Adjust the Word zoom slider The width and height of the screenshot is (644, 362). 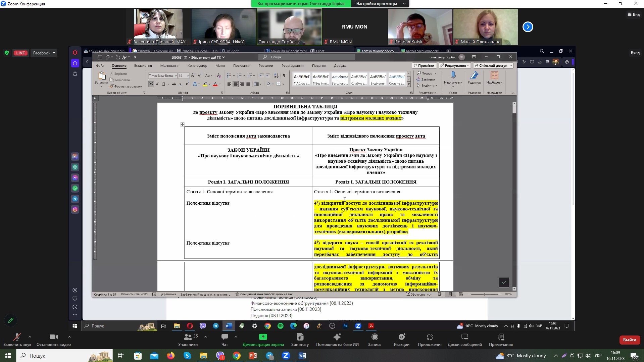pyautogui.click(x=484, y=294)
